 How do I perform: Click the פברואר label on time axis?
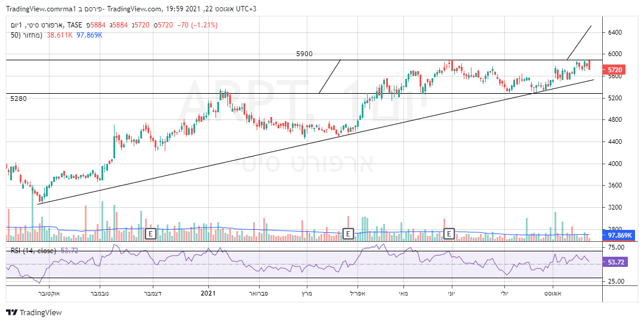[260, 293]
